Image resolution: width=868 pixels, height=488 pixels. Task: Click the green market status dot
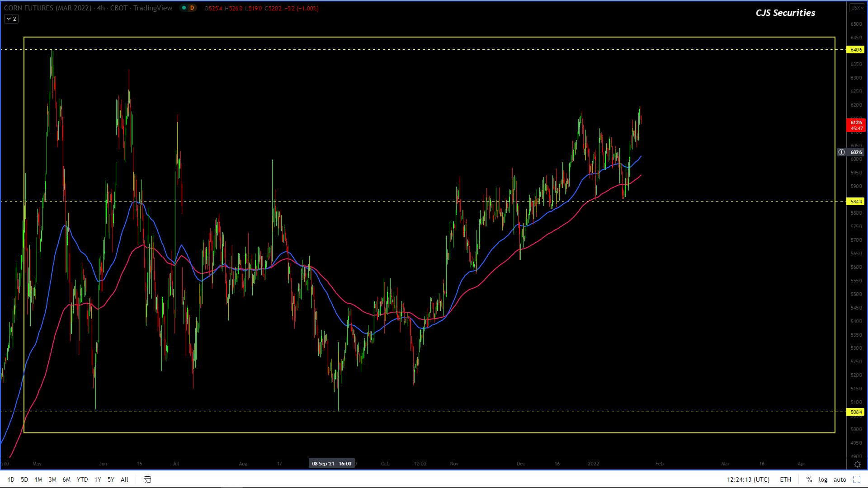(184, 8)
